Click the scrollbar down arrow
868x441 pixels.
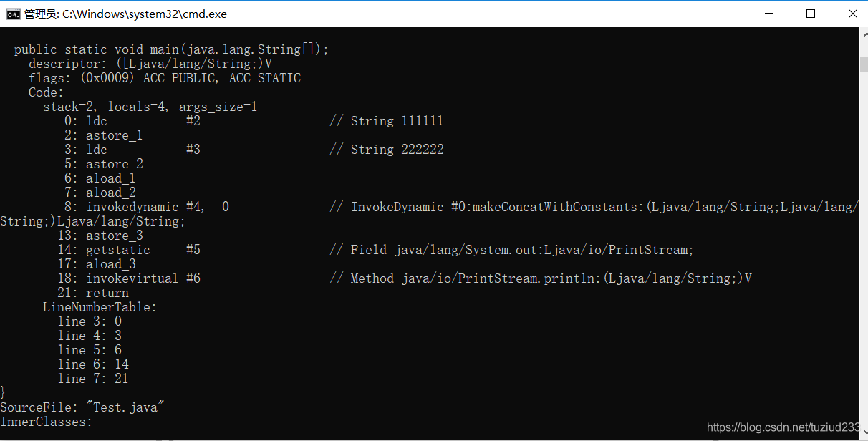[x=864, y=435]
